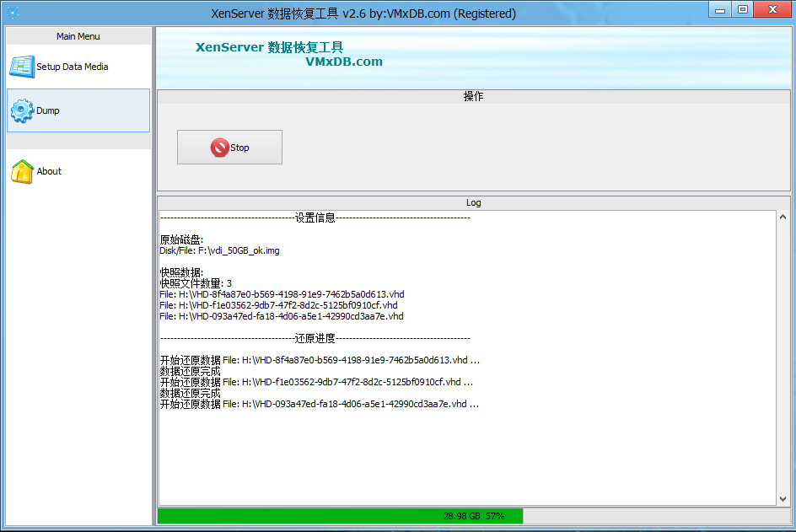The height and width of the screenshot is (532, 796).
Task: Click the window title bar text
Action: pos(363,13)
